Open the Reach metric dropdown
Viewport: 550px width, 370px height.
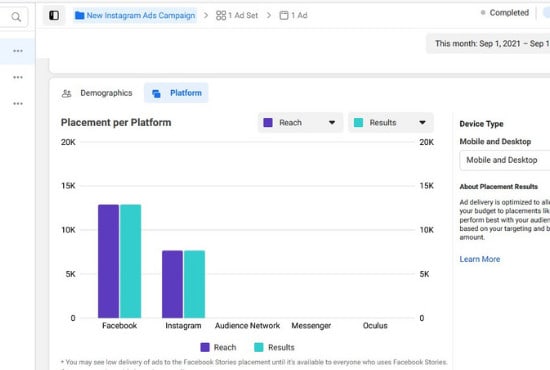[300, 123]
